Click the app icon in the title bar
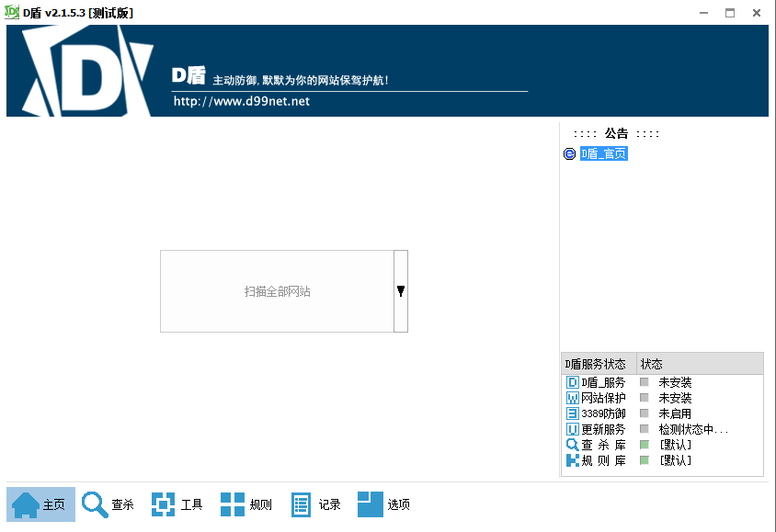The width and height of the screenshot is (776, 532). pyautogui.click(x=11, y=12)
